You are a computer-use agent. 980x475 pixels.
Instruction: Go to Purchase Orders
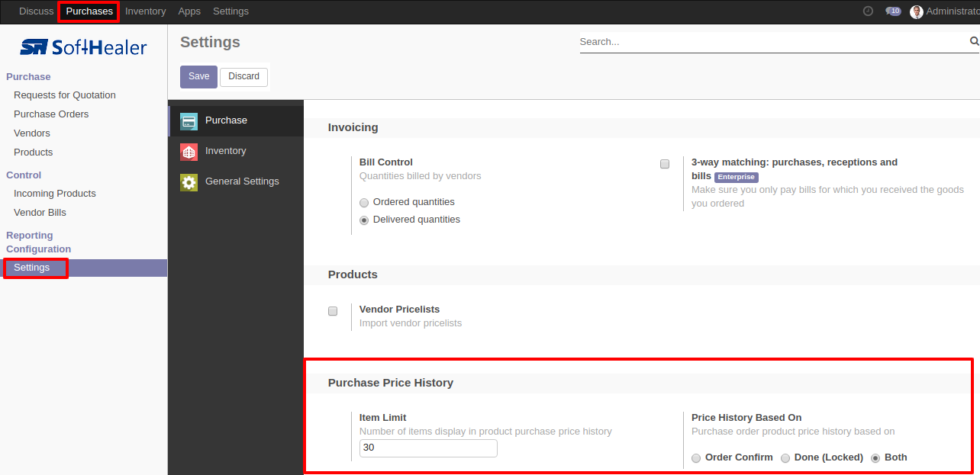pos(51,114)
